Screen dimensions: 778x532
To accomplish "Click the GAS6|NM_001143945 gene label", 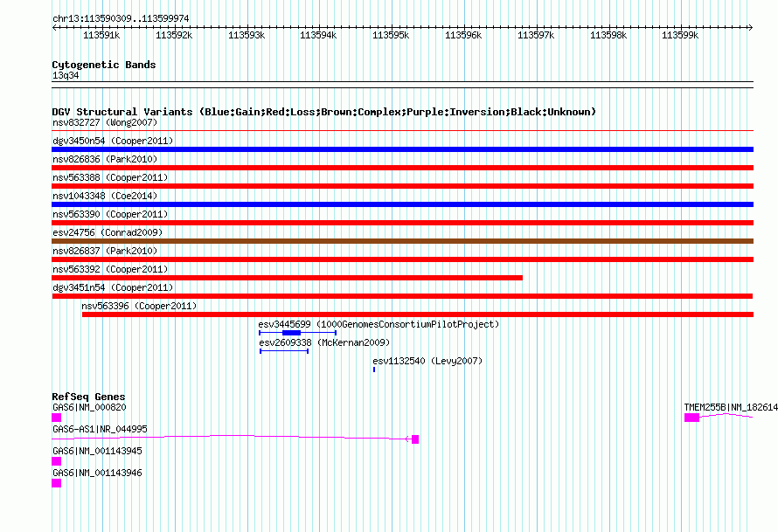I will 97,451.
